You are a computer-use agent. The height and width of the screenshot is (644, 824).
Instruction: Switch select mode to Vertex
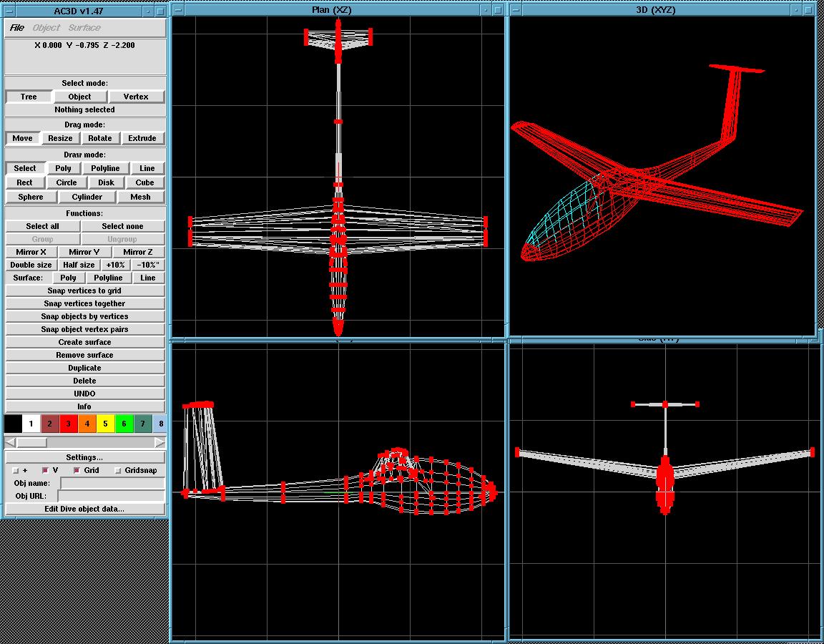(x=136, y=97)
